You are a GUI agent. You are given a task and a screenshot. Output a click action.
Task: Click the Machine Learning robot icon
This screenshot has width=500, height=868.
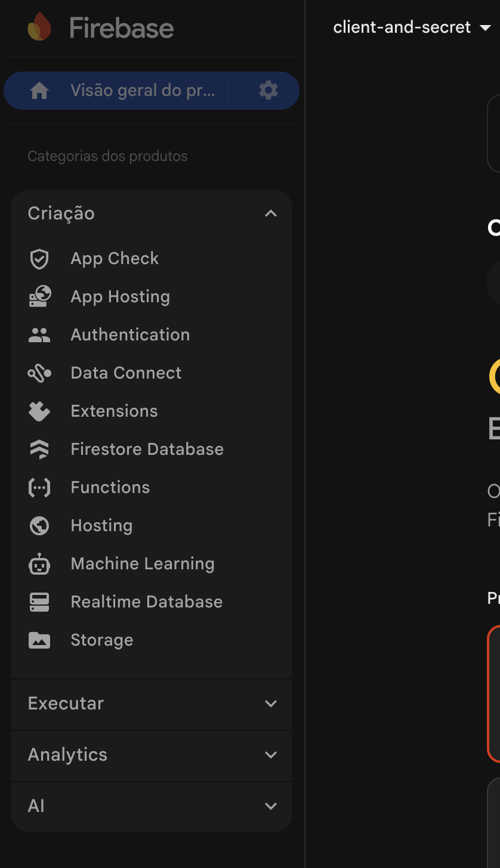[x=39, y=564]
